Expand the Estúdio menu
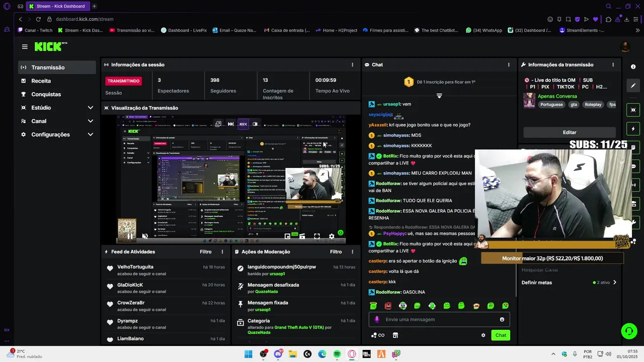The width and height of the screenshot is (644, 362). pyautogui.click(x=91, y=108)
